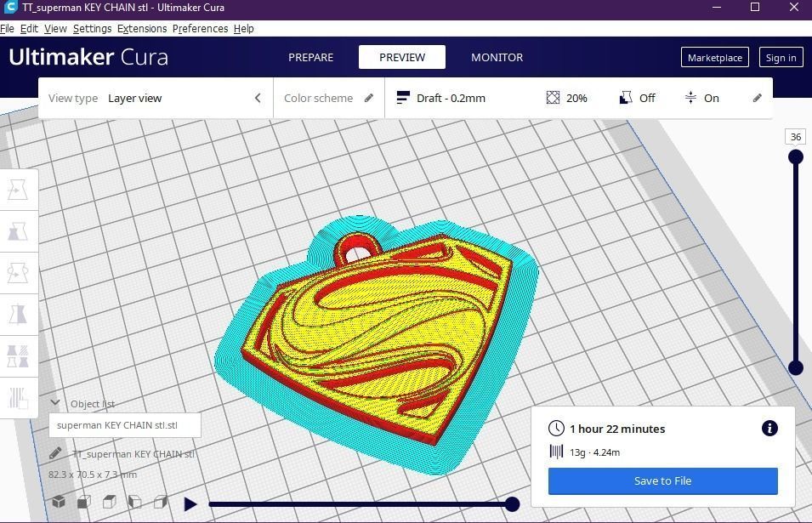Switch to top view cube icon
The width and height of the screenshot is (812, 523).
(x=110, y=501)
